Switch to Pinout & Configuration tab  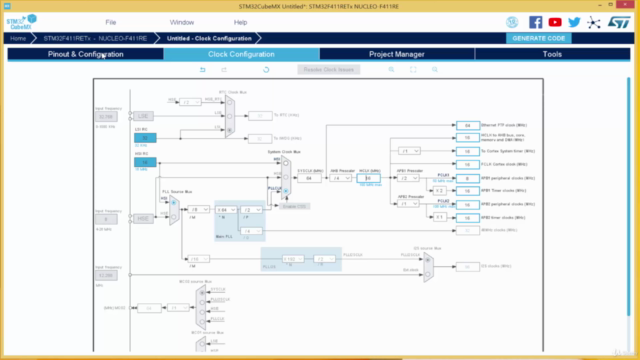pos(86,54)
